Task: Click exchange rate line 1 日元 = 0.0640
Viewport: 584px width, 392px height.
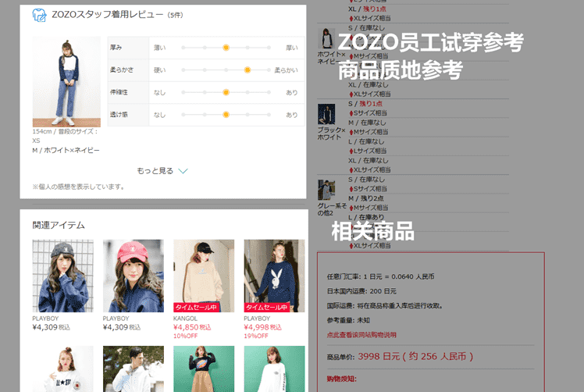Action: [x=381, y=276]
